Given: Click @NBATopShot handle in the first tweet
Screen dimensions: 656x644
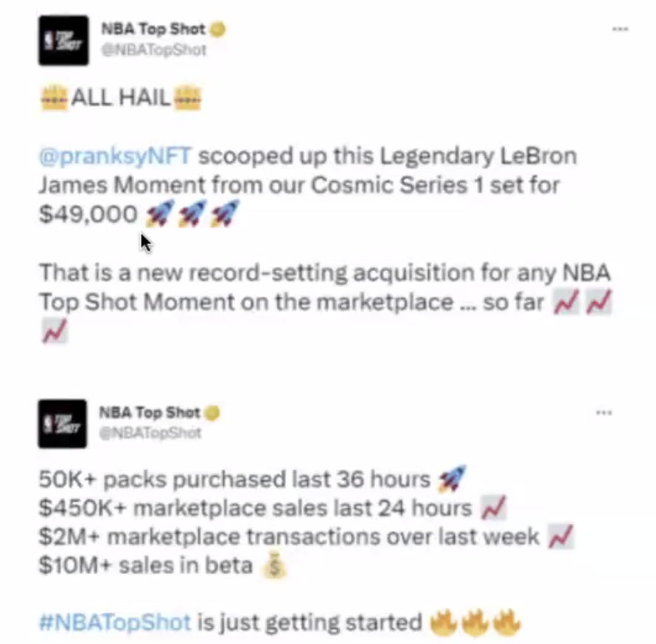Looking at the screenshot, I should click(153, 50).
